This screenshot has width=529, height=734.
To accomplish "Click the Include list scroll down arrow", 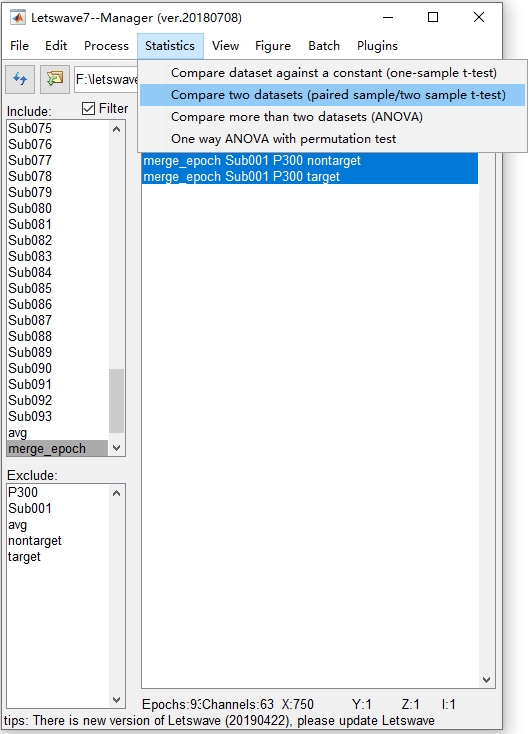I will pyautogui.click(x=117, y=448).
